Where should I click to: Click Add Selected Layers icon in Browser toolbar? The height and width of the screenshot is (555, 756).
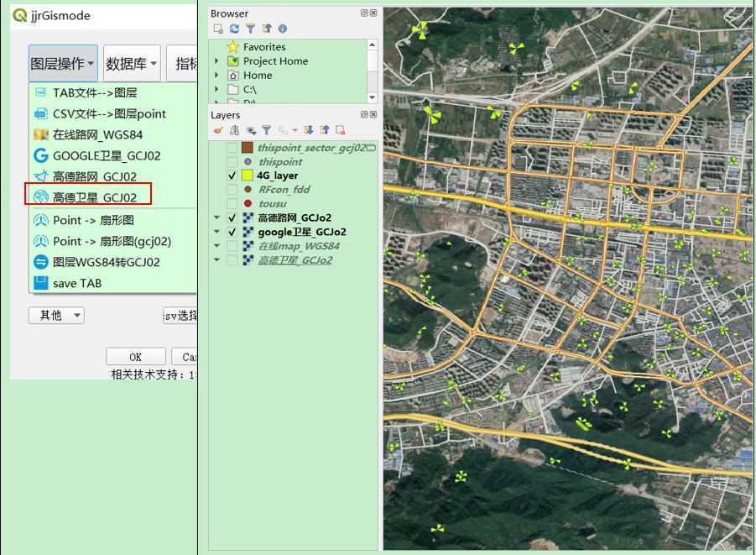[x=218, y=29]
